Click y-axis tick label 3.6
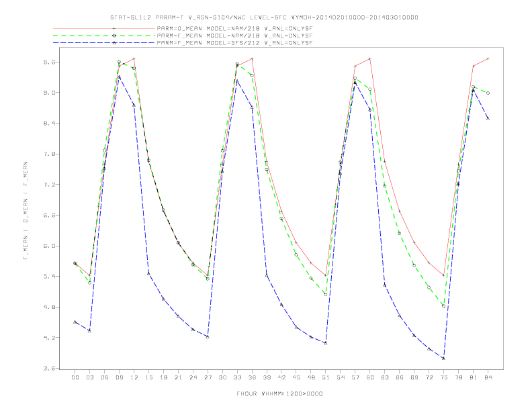Screen dimensions: 532x411 49,368
